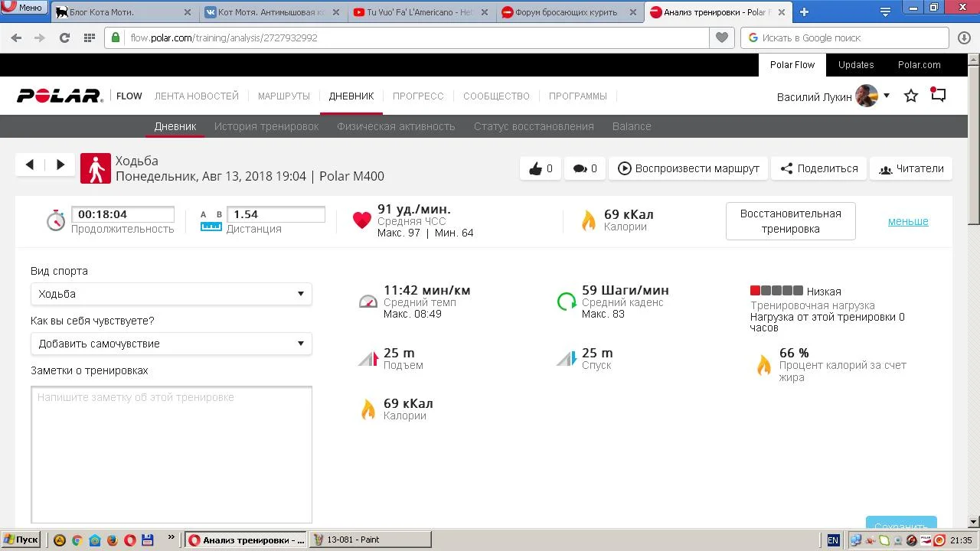
Task: Click the next training arrow icon
Action: pyautogui.click(x=60, y=165)
